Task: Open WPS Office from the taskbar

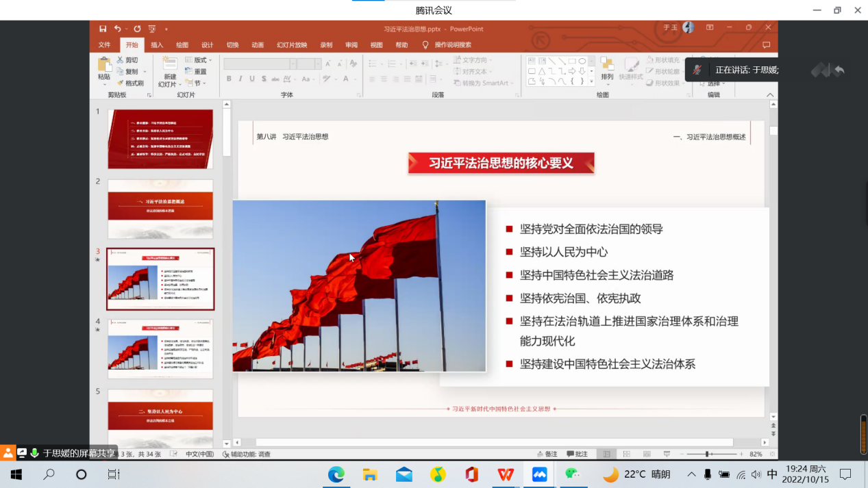Action: pos(506,474)
